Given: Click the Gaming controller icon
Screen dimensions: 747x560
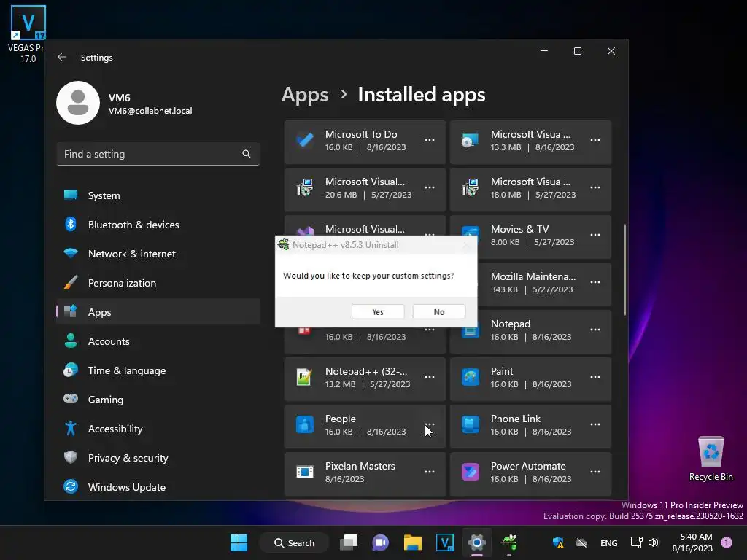Looking at the screenshot, I should (71, 399).
